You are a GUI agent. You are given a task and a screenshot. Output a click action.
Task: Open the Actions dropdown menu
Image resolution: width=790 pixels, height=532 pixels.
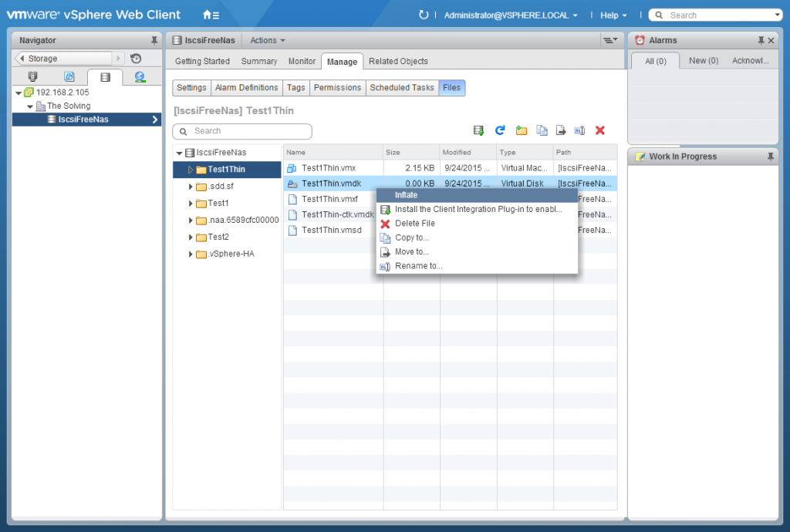click(267, 40)
